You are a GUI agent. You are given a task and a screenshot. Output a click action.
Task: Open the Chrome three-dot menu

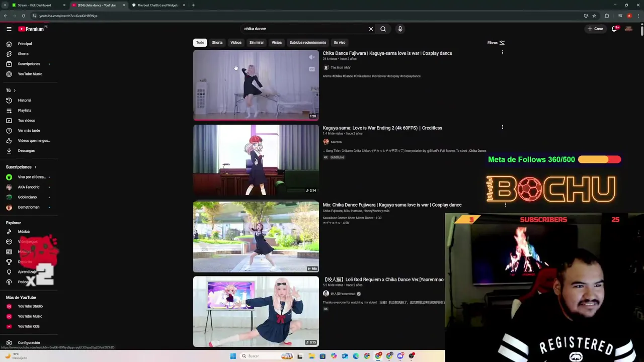(x=638, y=16)
